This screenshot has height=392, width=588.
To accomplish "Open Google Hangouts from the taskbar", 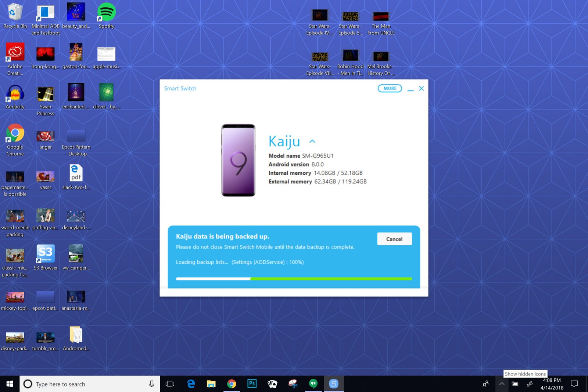I will coord(313,384).
